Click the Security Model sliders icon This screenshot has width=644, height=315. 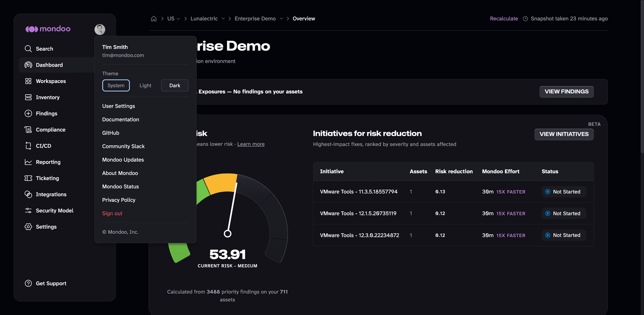click(x=28, y=211)
